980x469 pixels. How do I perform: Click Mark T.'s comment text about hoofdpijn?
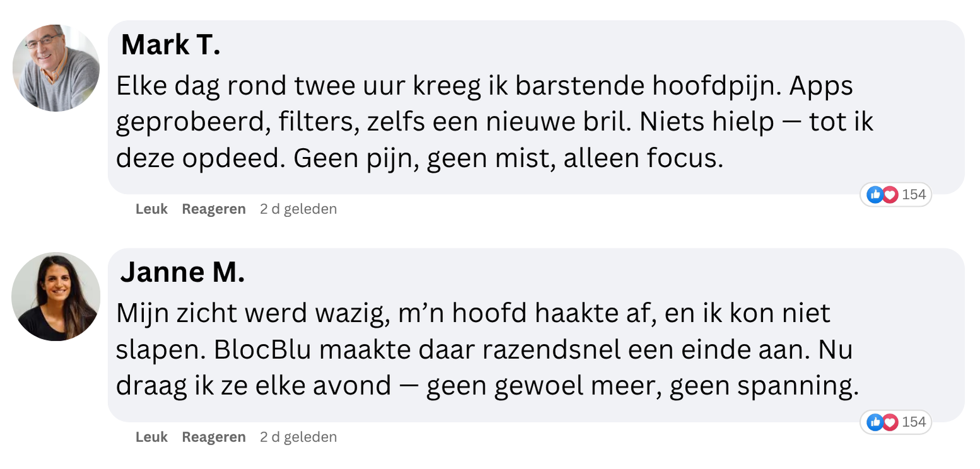495,122
